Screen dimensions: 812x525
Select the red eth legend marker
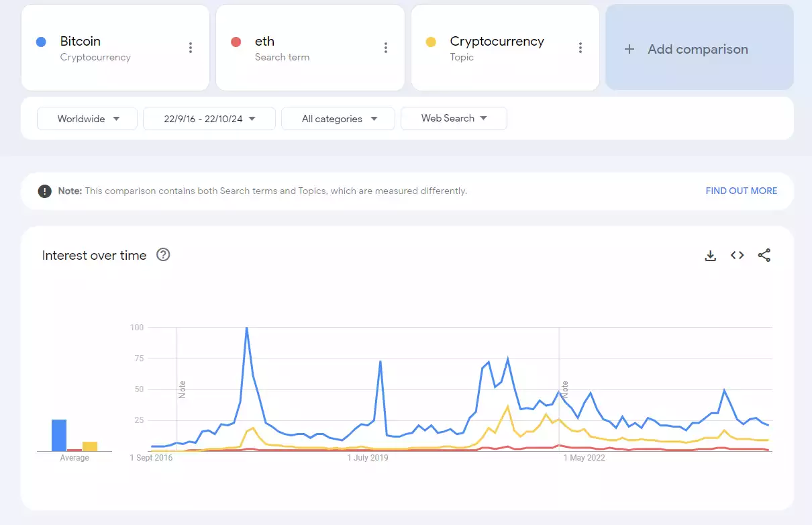(237, 42)
